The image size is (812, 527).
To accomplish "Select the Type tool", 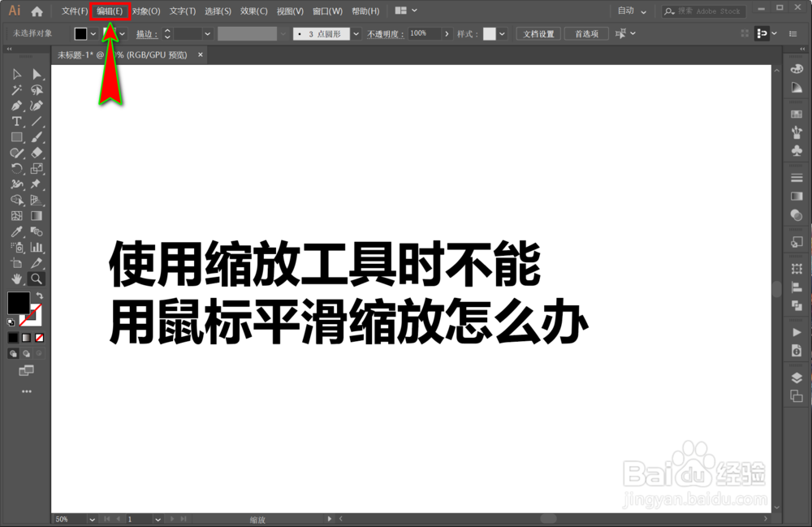I will pos(16,122).
